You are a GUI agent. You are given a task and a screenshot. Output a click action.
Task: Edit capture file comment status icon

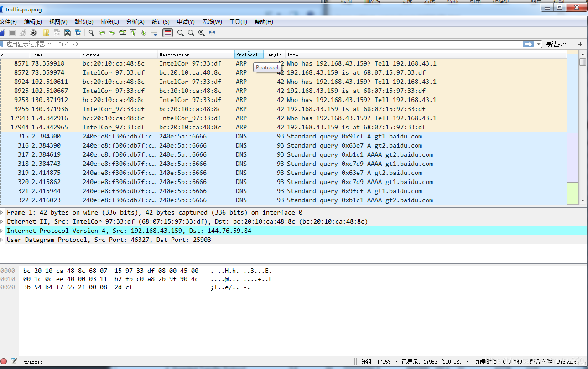pos(14,361)
